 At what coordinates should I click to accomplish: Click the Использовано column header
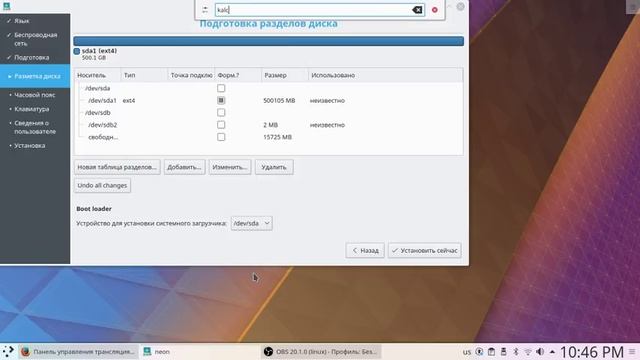[385, 75]
